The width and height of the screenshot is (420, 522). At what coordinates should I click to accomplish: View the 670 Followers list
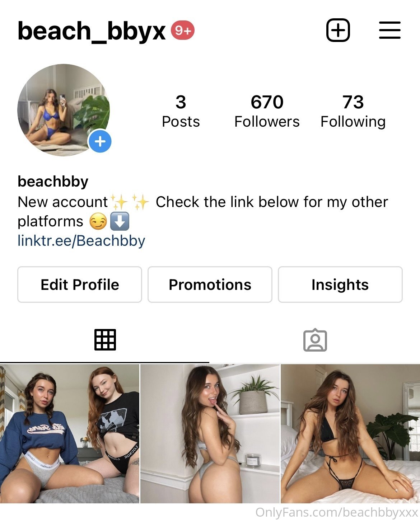267,111
